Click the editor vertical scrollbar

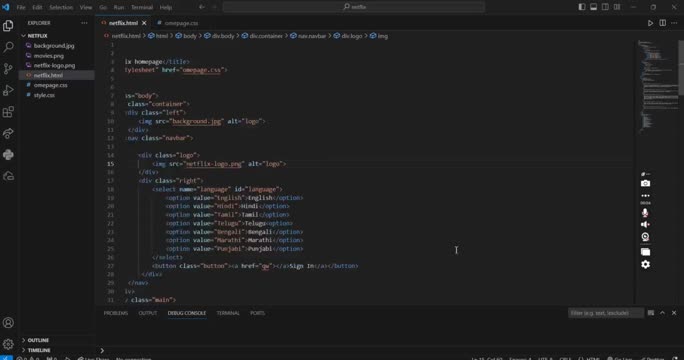click(x=681, y=68)
